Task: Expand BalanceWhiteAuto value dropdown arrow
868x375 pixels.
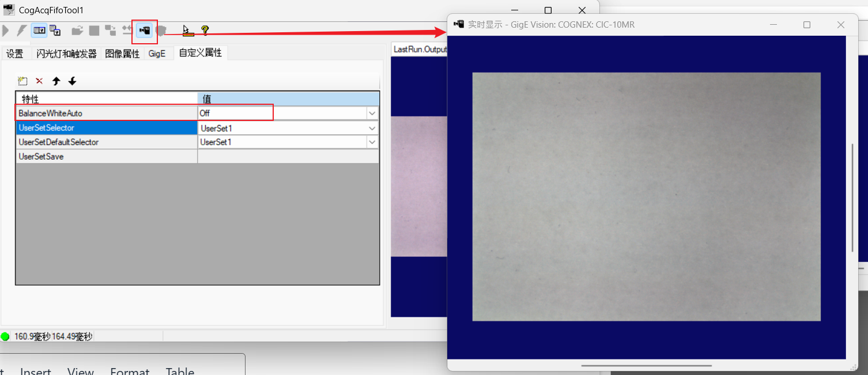Action: coord(372,113)
